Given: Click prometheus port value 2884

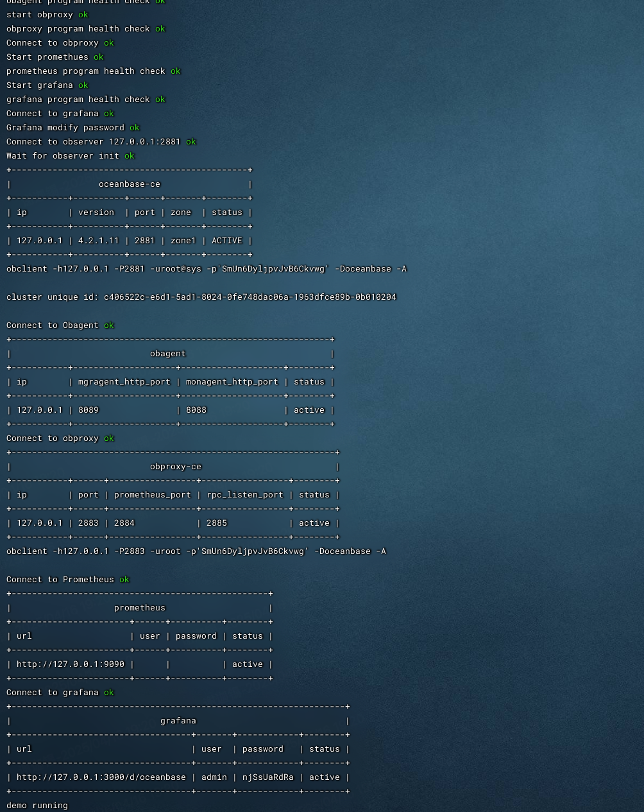Looking at the screenshot, I should (124, 523).
